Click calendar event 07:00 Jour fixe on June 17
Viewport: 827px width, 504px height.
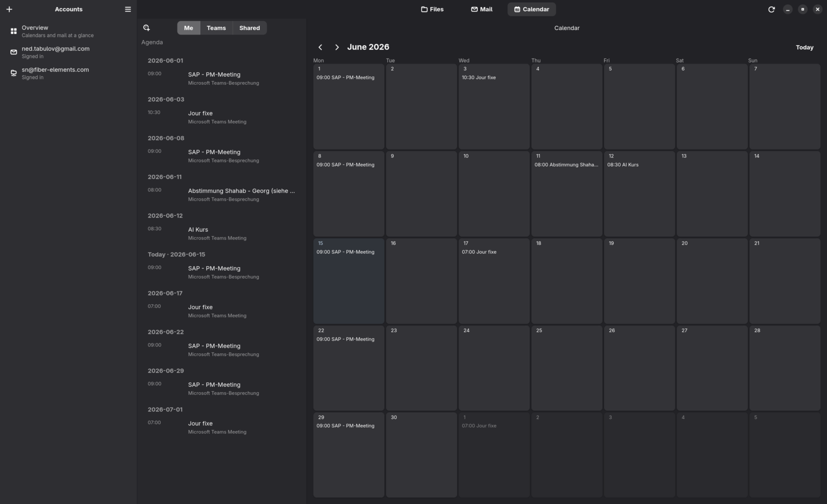479,252
